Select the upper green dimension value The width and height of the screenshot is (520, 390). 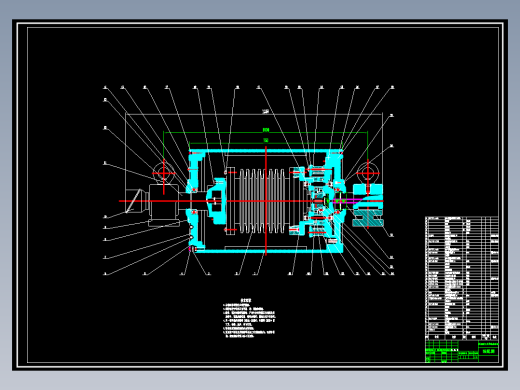pos(266,130)
